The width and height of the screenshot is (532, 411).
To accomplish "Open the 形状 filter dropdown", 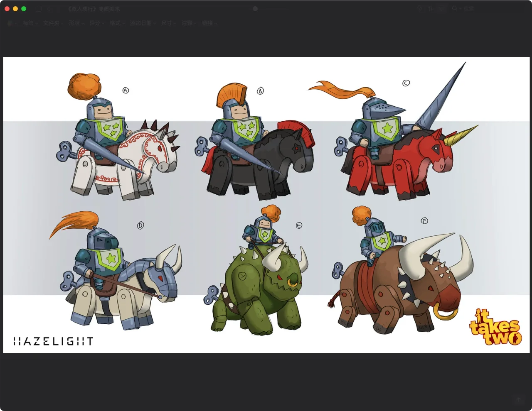I will (x=76, y=23).
